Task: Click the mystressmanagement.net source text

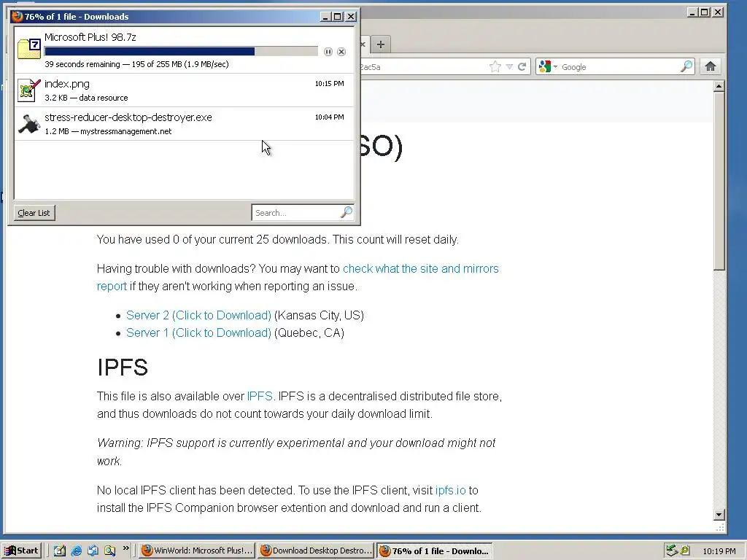Action: click(125, 131)
